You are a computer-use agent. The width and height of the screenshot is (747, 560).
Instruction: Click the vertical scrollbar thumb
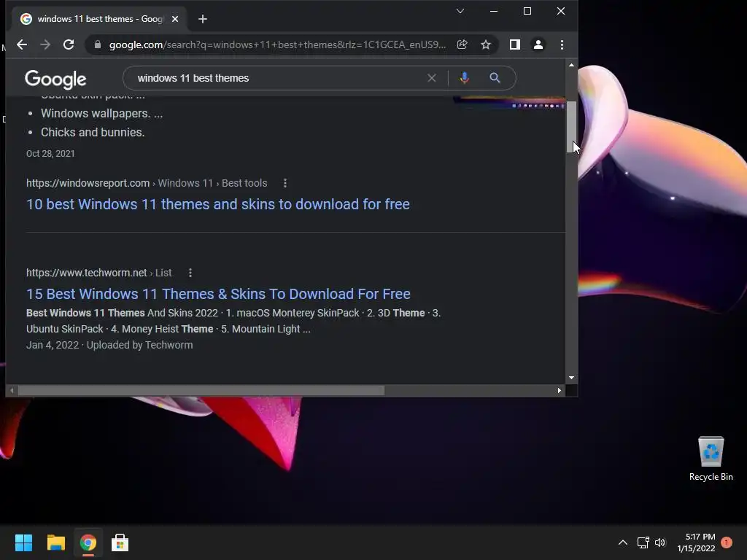click(x=571, y=127)
